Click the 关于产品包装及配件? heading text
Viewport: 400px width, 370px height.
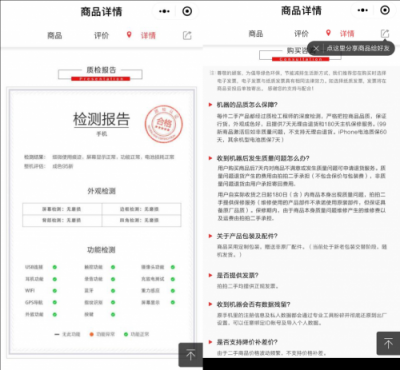click(x=247, y=236)
